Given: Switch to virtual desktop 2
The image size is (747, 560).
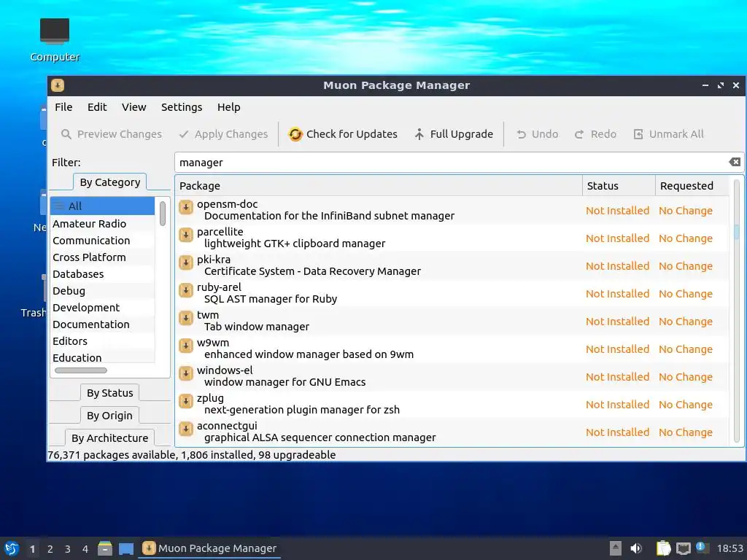Looking at the screenshot, I should click(x=50, y=549).
